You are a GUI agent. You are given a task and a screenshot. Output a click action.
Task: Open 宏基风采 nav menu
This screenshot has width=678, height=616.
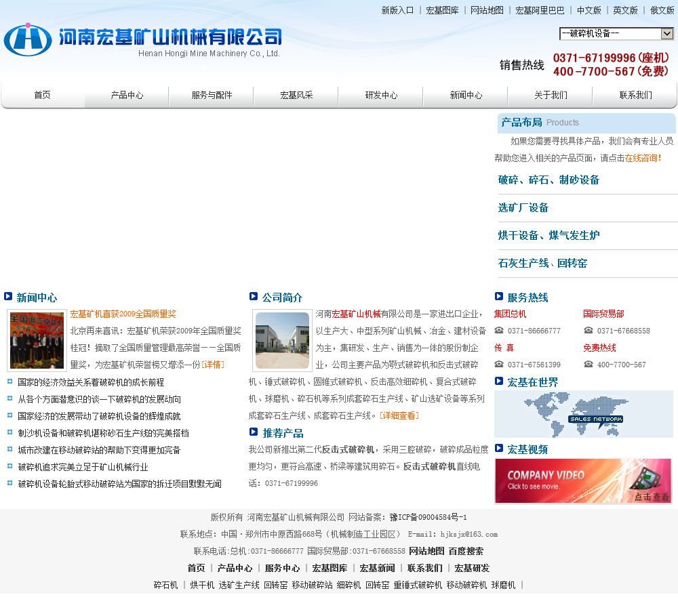tap(296, 95)
